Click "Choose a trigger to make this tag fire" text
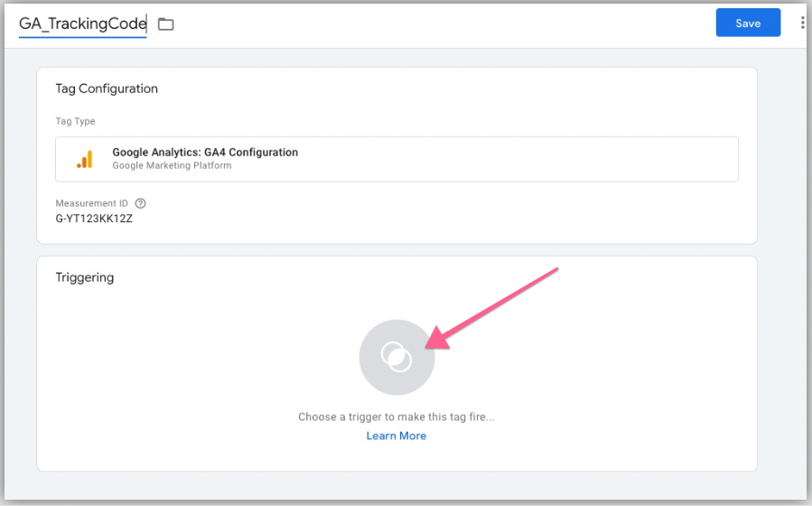The height and width of the screenshot is (506, 812). (396, 417)
